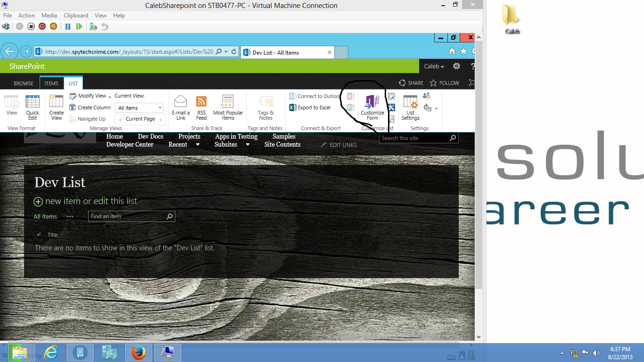Open the address bar search dropdown arrow
The image size is (644, 362).
click(x=226, y=52)
